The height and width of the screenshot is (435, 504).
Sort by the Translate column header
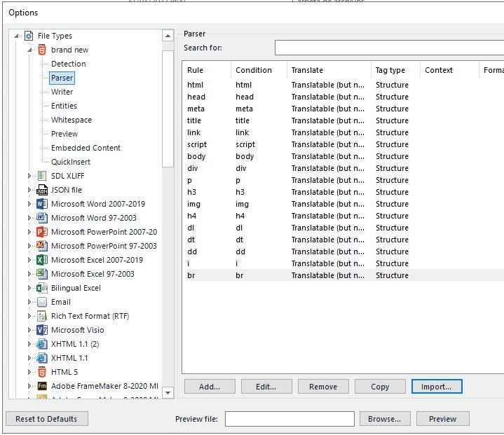329,70
